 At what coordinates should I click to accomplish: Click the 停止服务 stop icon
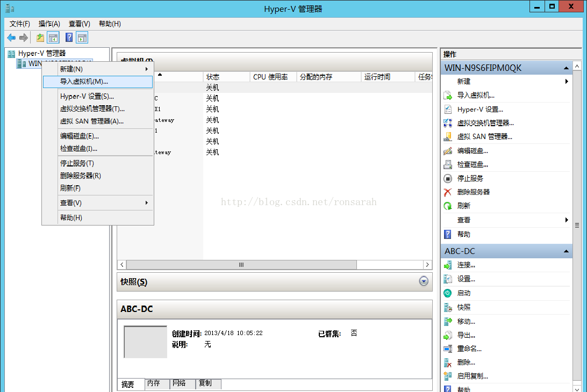click(x=448, y=178)
